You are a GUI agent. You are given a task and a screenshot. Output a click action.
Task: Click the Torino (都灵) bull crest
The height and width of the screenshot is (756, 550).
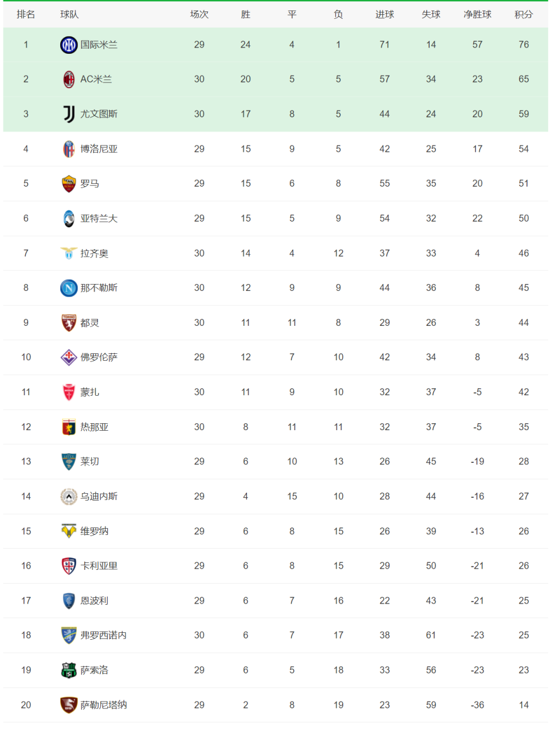tap(69, 323)
